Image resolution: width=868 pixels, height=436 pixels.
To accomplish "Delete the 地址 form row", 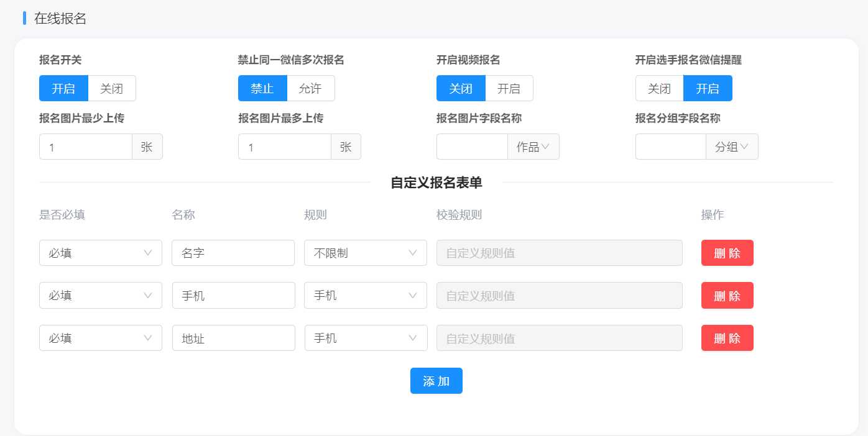I will (727, 338).
